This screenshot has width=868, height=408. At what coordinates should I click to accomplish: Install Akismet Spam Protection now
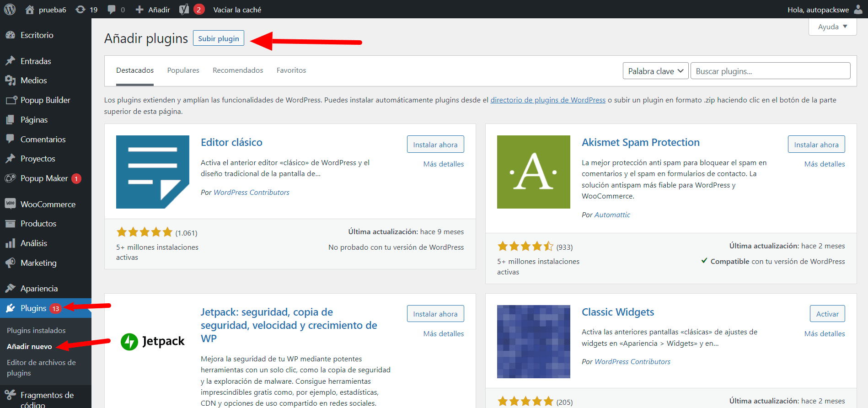[x=816, y=145]
